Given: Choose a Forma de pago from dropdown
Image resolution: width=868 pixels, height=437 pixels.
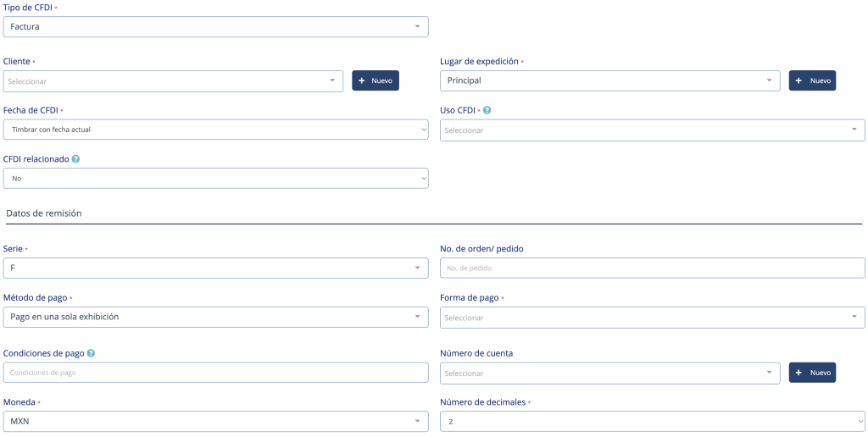Looking at the screenshot, I should click(x=652, y=318).
